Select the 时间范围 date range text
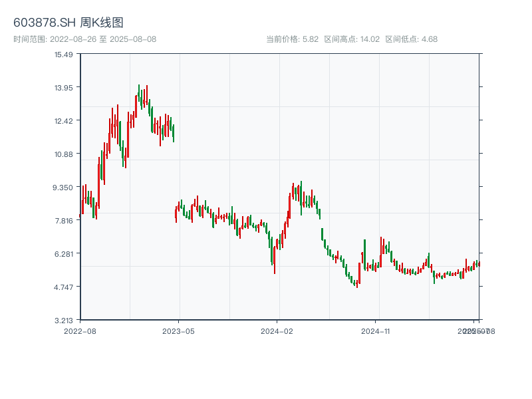 pos(85,39)
